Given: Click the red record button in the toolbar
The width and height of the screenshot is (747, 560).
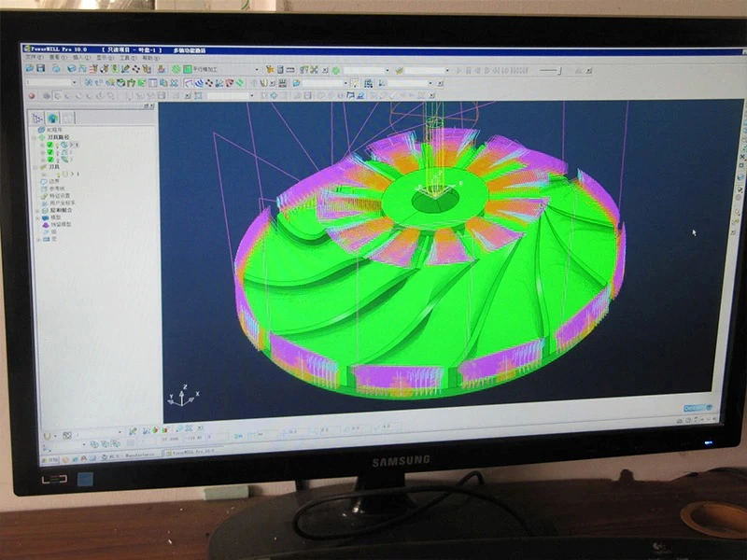Looking at the screenshot, I should 32,95.
